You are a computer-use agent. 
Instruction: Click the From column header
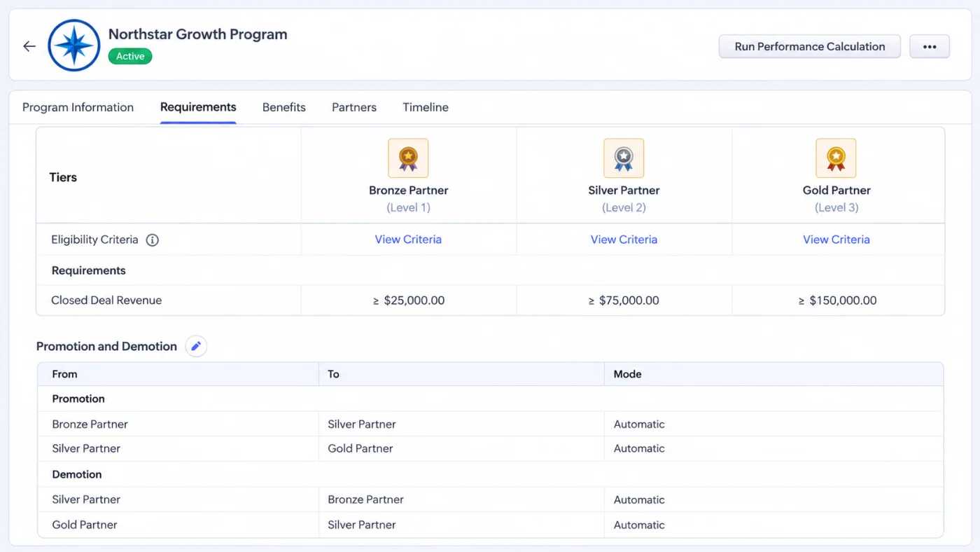tap(64, 374)
